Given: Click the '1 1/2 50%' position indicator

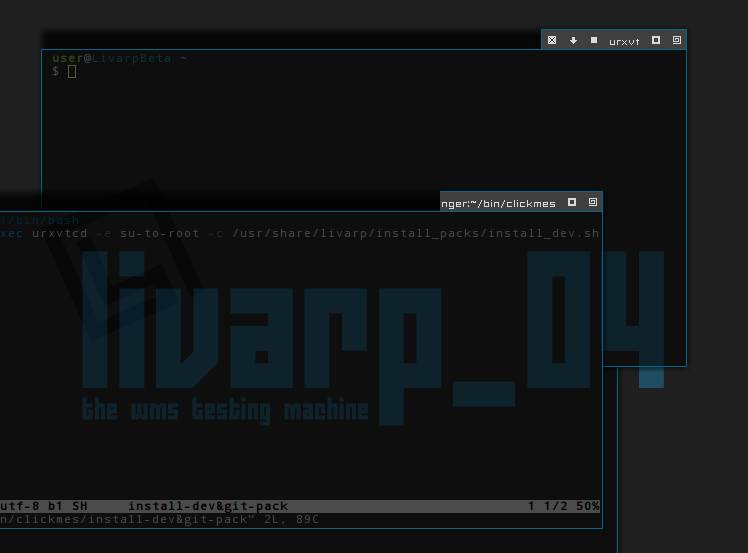Looking at the screenshot, I should coord(563,506).
